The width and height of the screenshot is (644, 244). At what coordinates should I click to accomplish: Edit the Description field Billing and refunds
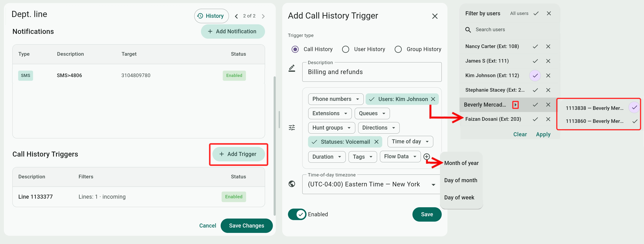pyautogui.click(x=372, y=72)
